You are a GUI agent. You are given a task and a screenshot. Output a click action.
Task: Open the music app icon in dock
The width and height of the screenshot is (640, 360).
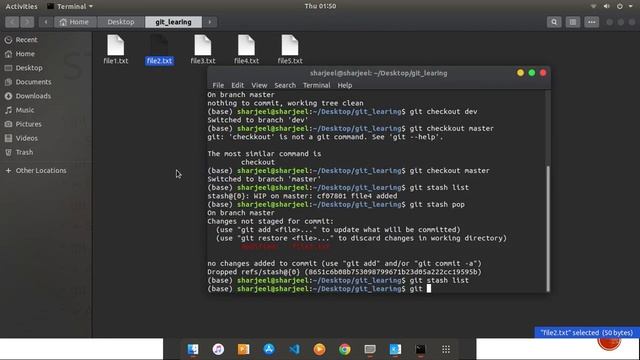tap(218, 349)
